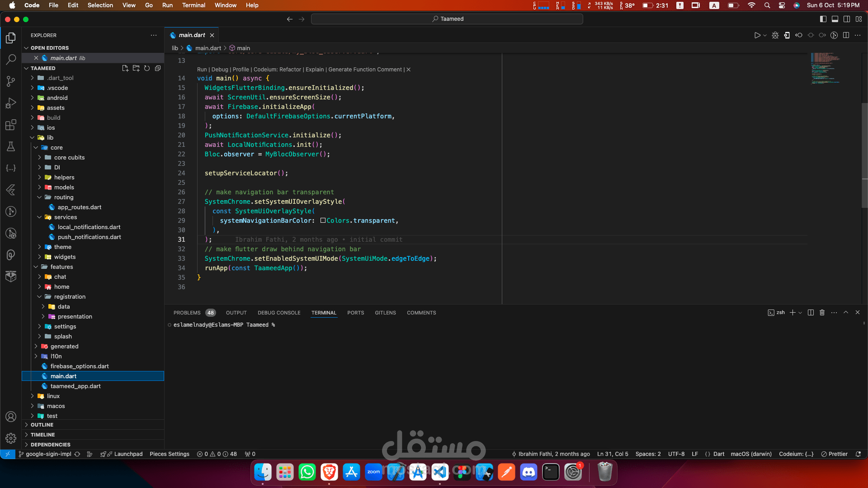Click the Search icon in activity bar
The width and height of the screenshot is (868, 488).
coord(11,59)
